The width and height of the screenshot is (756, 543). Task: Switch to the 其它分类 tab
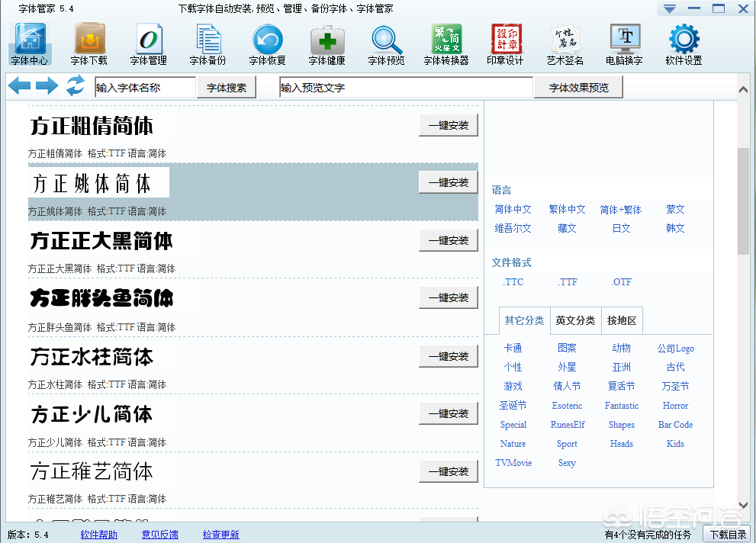525,320
